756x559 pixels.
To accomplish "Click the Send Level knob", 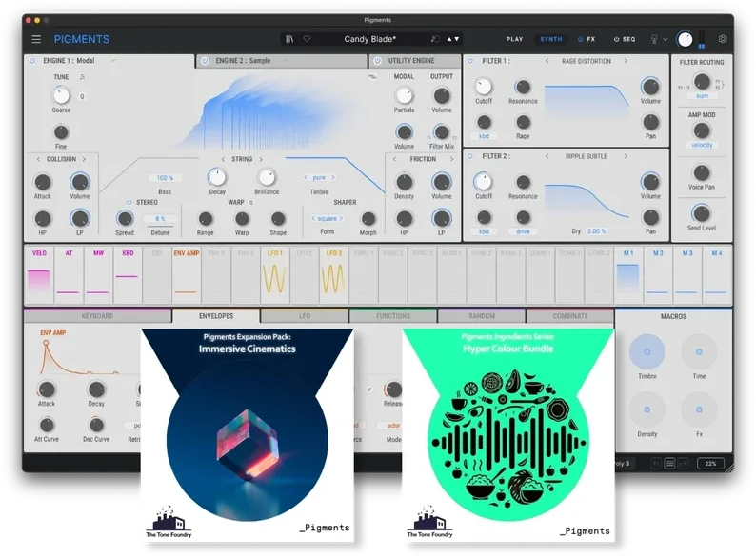I will [702, 213].
